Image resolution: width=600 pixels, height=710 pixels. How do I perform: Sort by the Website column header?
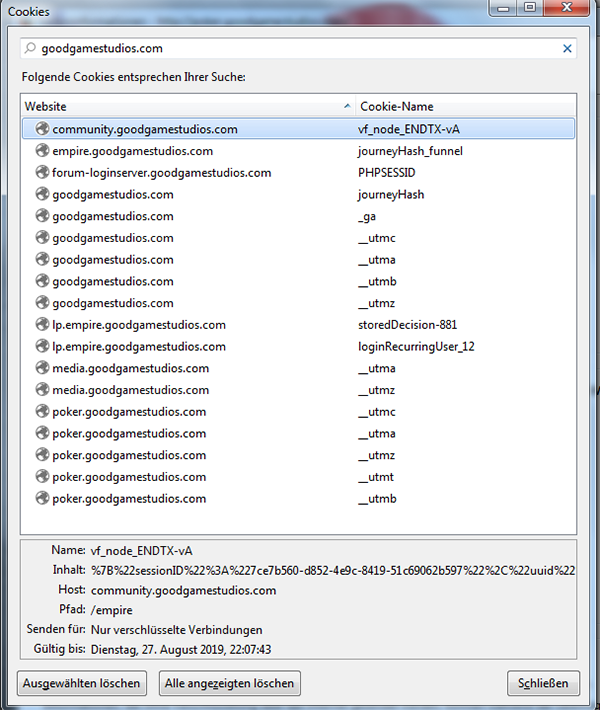(x=188, y=106)
